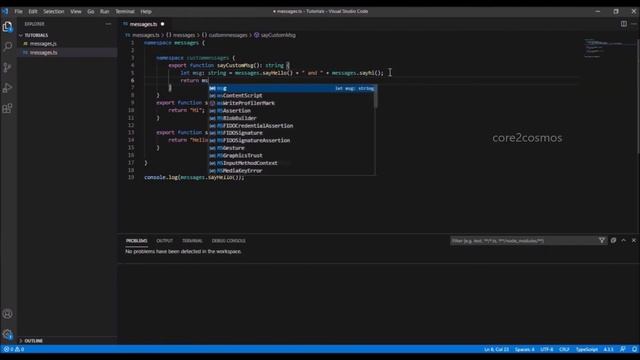Screen dimensions: 640x360
Task: Switch to the messages.ts editor tab
Action: 143,24
